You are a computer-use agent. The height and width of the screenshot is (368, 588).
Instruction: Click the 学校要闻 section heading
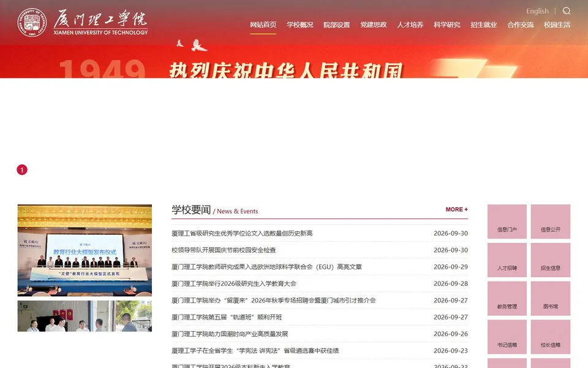click(x=191, y=210)
